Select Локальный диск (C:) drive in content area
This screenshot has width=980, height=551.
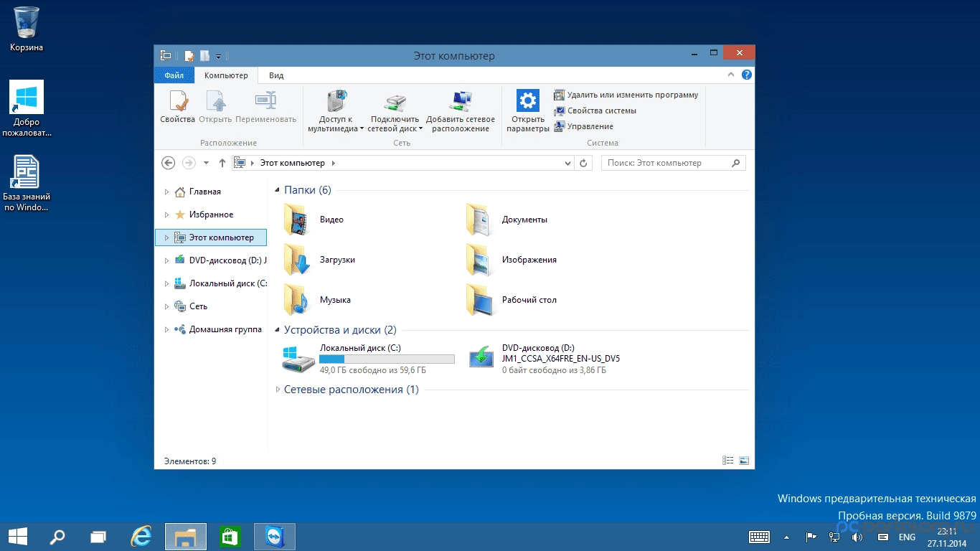coord(368,359)
